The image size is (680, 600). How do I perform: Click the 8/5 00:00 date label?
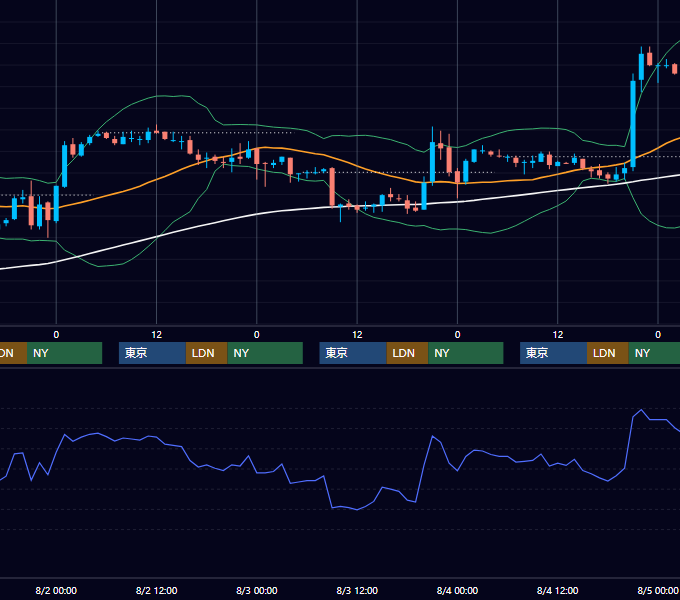pos(658,590)
